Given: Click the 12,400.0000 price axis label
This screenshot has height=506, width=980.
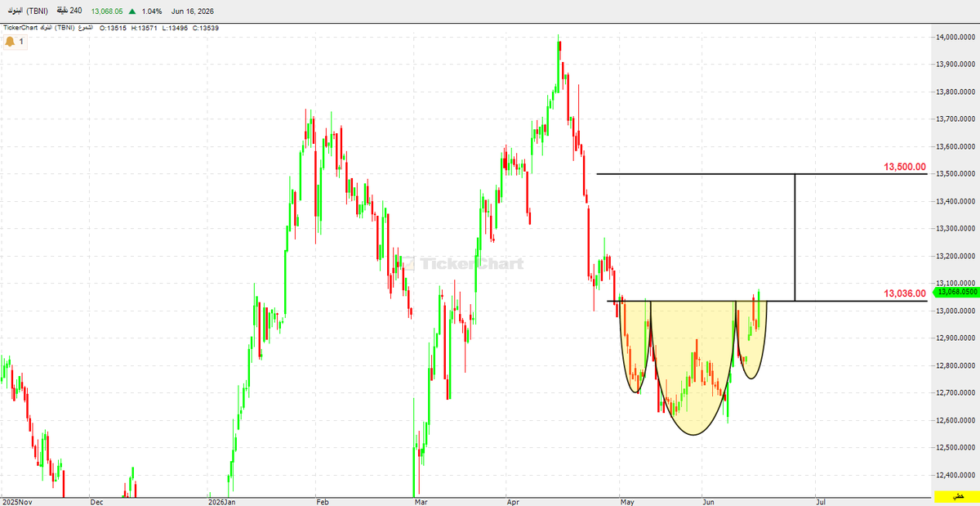Looking at the screenshot, I should 955,475.
